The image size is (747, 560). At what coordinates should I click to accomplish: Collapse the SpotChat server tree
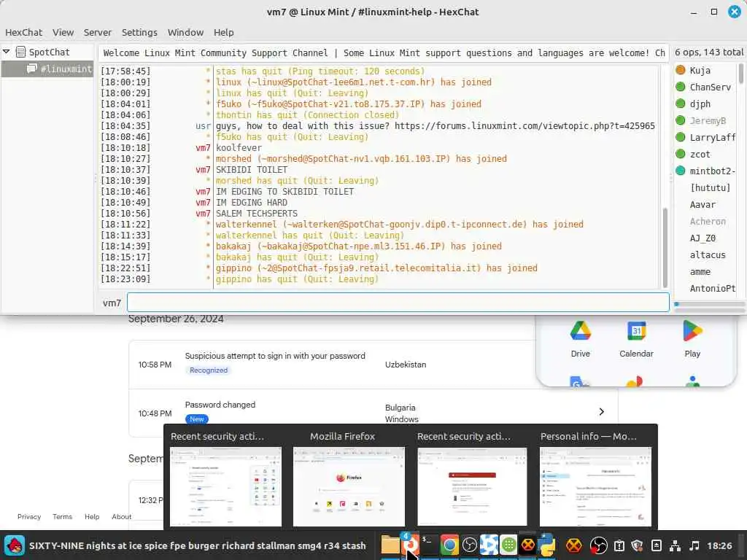point(7,52)
